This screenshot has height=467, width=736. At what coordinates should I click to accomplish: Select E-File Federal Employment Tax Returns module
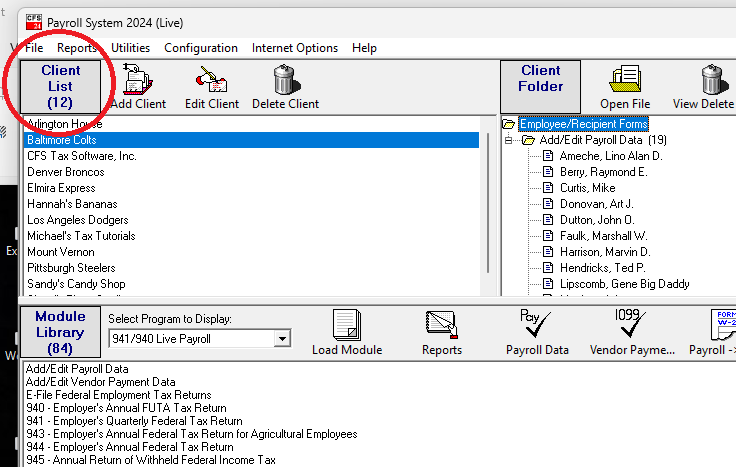point(119,395)
